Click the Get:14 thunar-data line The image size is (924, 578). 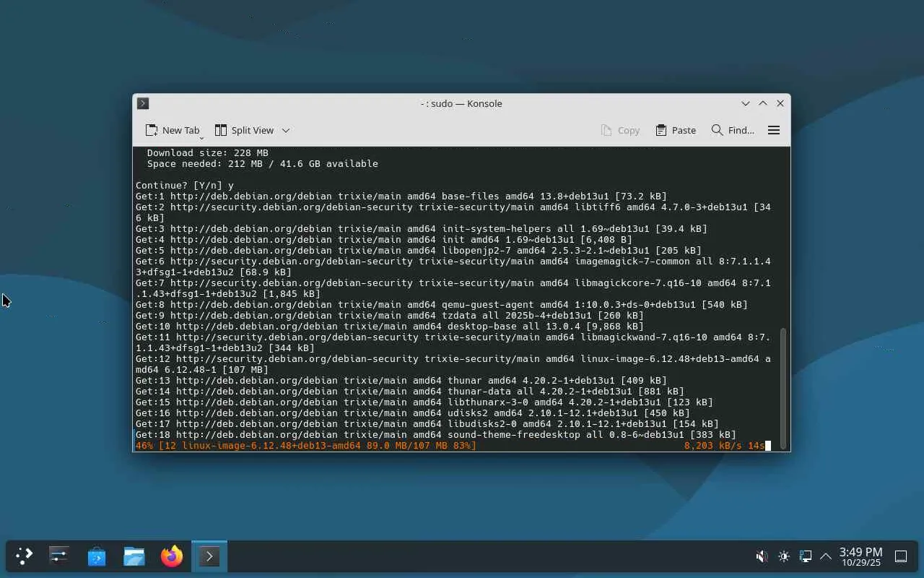[x=410, y=392]
